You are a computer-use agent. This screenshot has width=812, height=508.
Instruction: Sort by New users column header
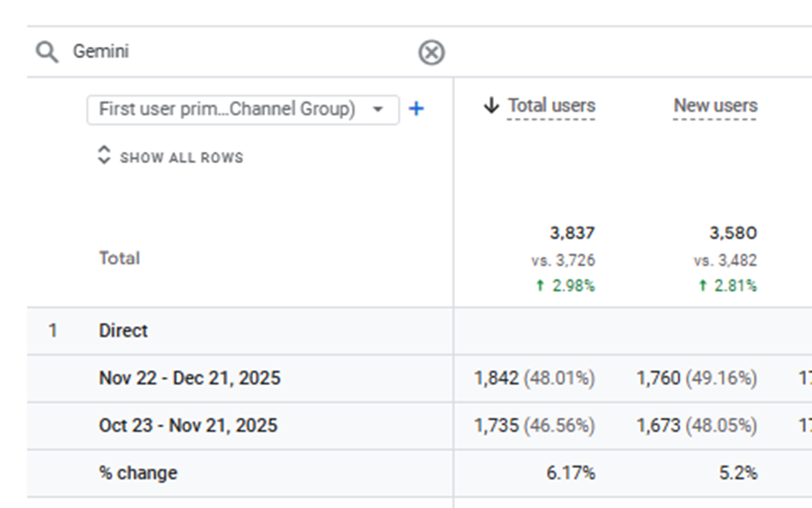tap(715, 106)
